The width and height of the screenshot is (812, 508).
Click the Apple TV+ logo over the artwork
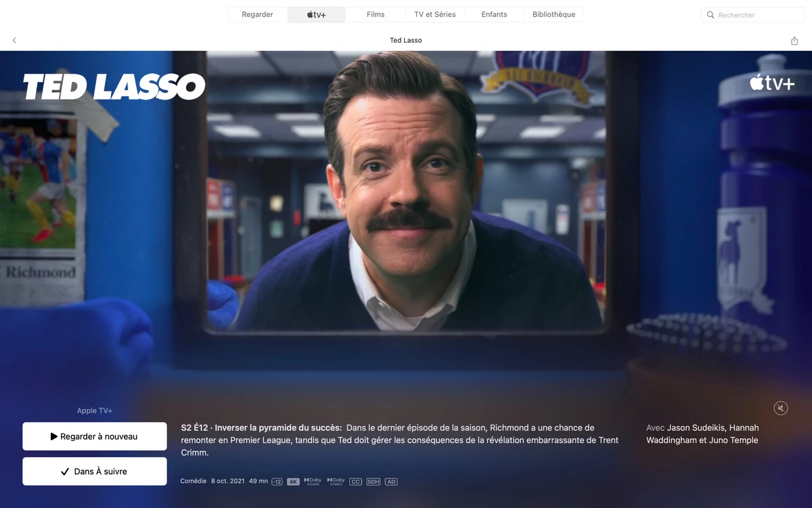coord(771,83)
